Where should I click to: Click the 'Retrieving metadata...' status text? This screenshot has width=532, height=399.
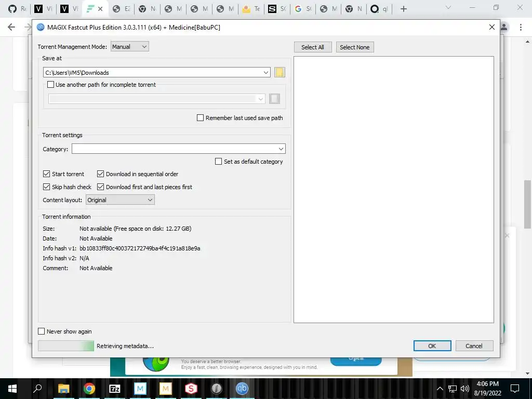pos(125,346)
